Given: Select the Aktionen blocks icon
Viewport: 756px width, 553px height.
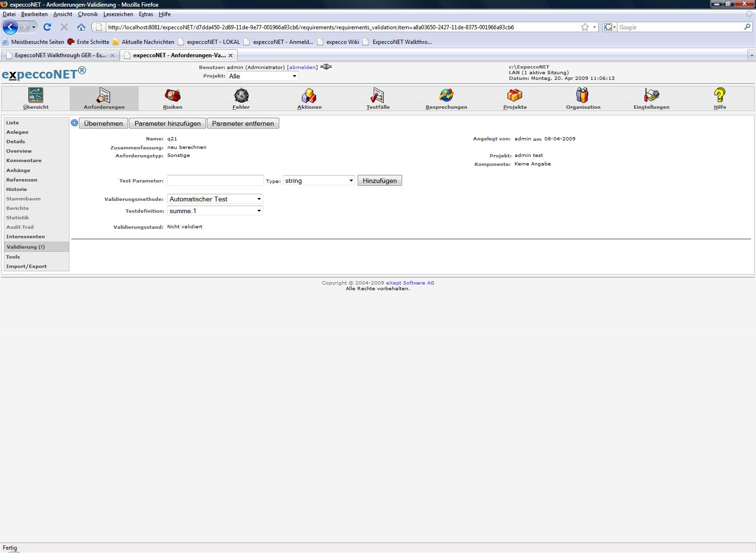Looking at the screenshot, I should coord(309,95).
